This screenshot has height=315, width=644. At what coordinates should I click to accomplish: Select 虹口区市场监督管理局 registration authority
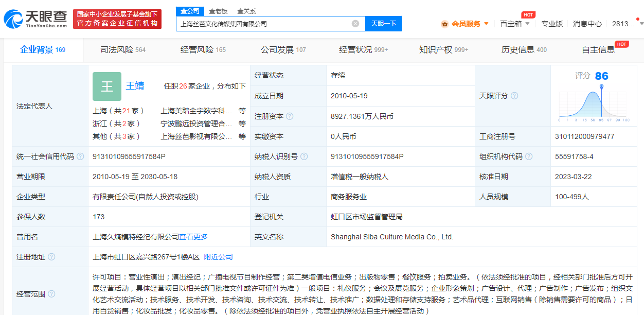pyautogui.click(x=367, y=217)
